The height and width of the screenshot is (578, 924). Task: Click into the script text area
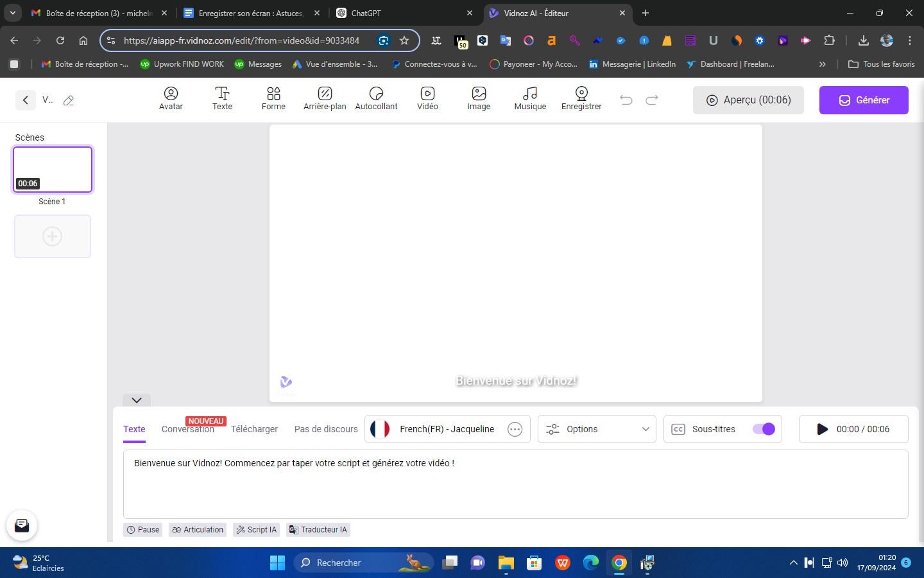[516, 484]
